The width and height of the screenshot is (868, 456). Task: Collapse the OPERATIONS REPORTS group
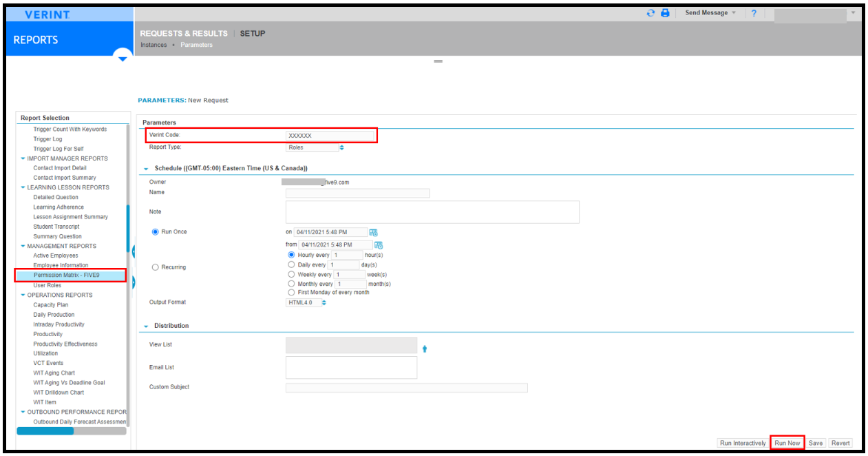pos(23,295)
